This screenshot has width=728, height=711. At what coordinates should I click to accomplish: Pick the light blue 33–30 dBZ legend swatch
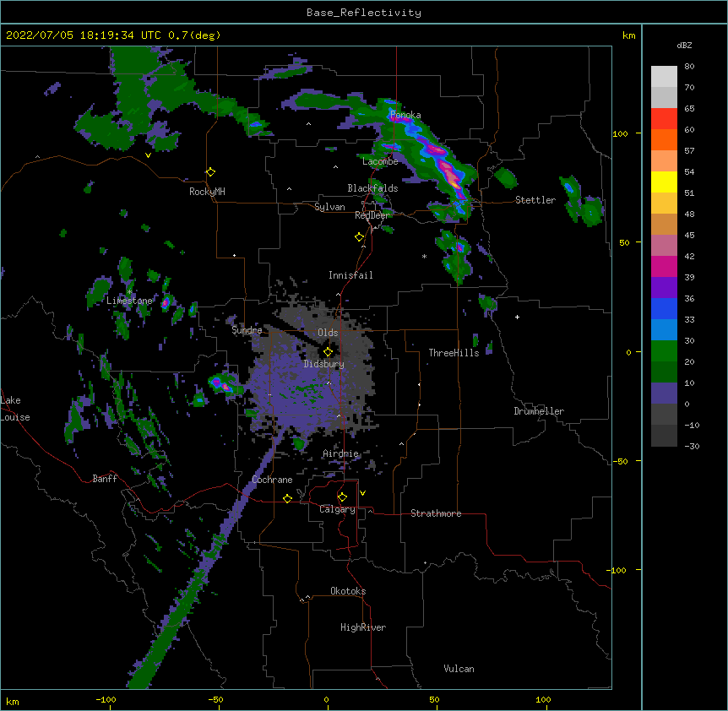(664, 330)
